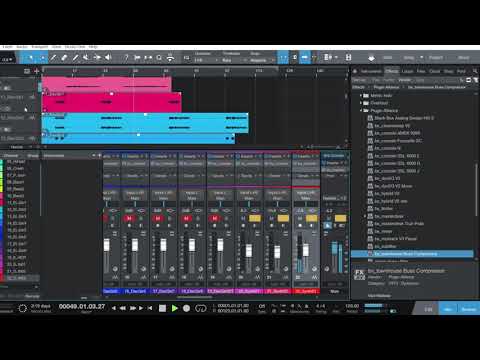Click the Rewind transport button
Viewport: 480px width, 360px height.
[123, 308]
